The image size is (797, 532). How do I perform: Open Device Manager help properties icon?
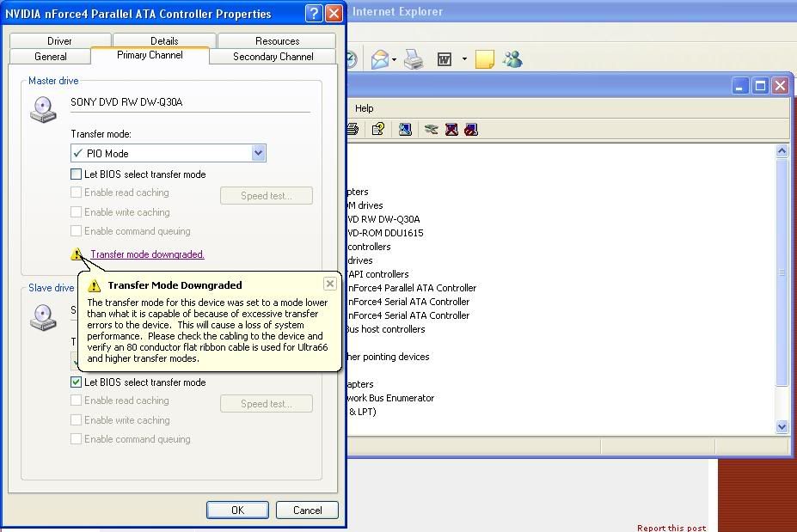(377, 129)
